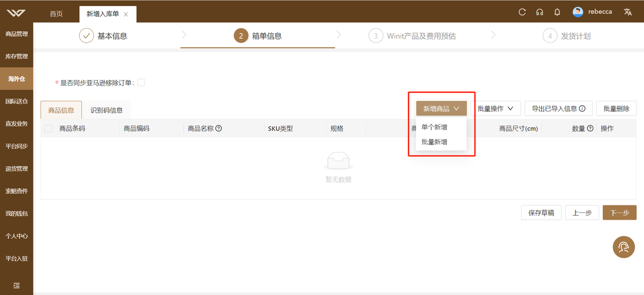644x295 pixels.
Task: Choose 单个新增 from dropdown
Action: 441,127
